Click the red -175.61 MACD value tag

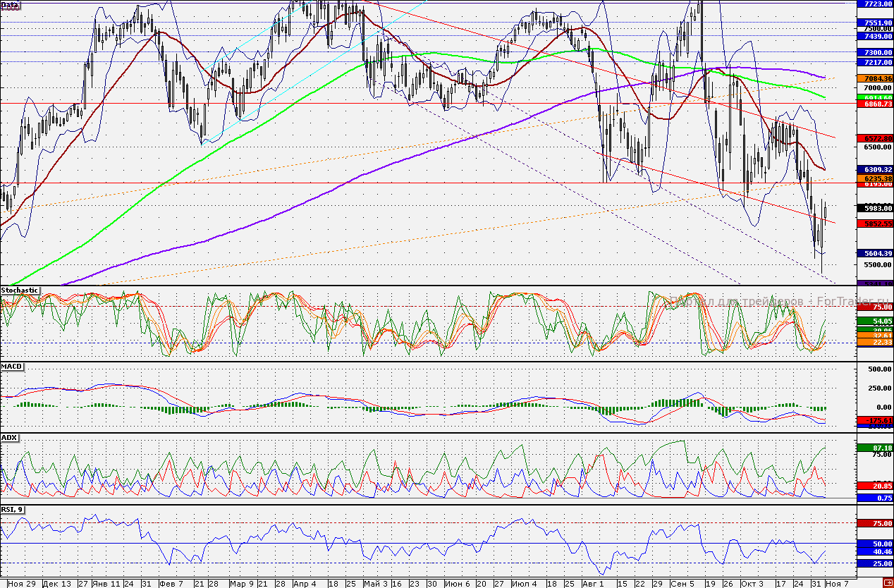pos(874,421)
